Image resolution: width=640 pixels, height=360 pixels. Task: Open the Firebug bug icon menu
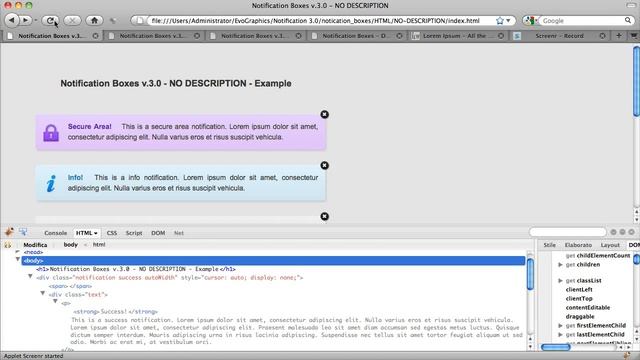9,232
